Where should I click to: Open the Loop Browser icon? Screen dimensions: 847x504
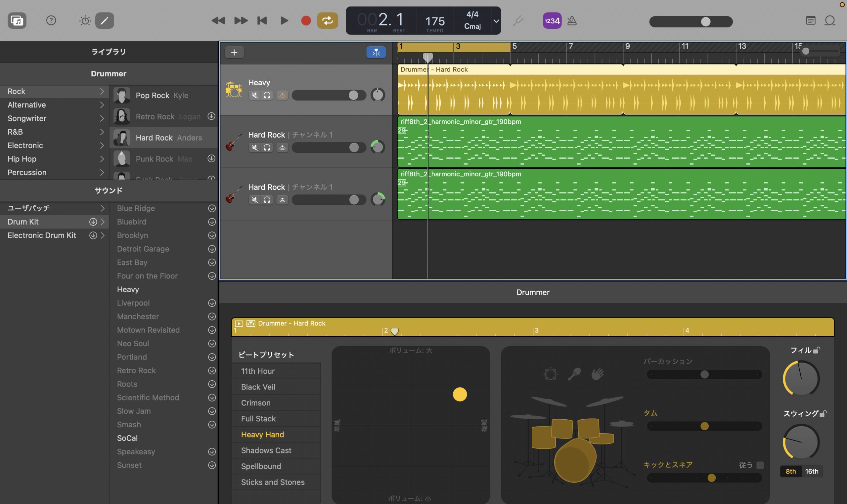(x=830, y=21)
